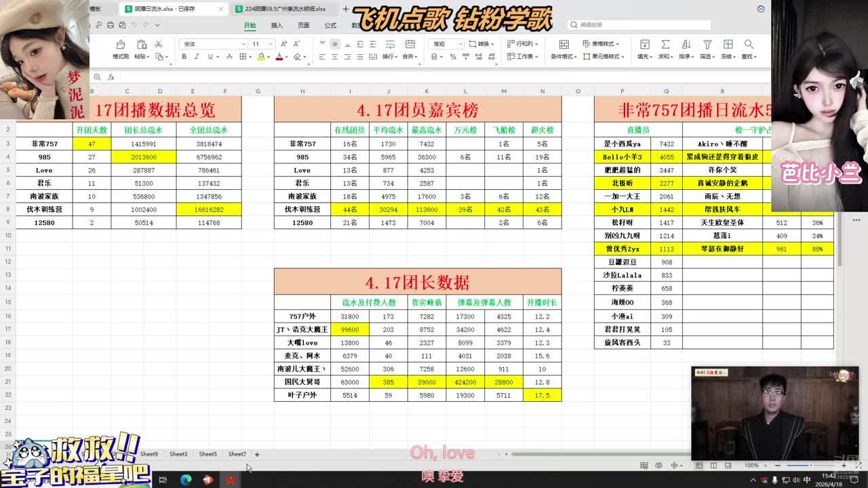The image size is (868, 488).
Task: Select the Sheet7 worksheet tab
Action: click(237, 454)
